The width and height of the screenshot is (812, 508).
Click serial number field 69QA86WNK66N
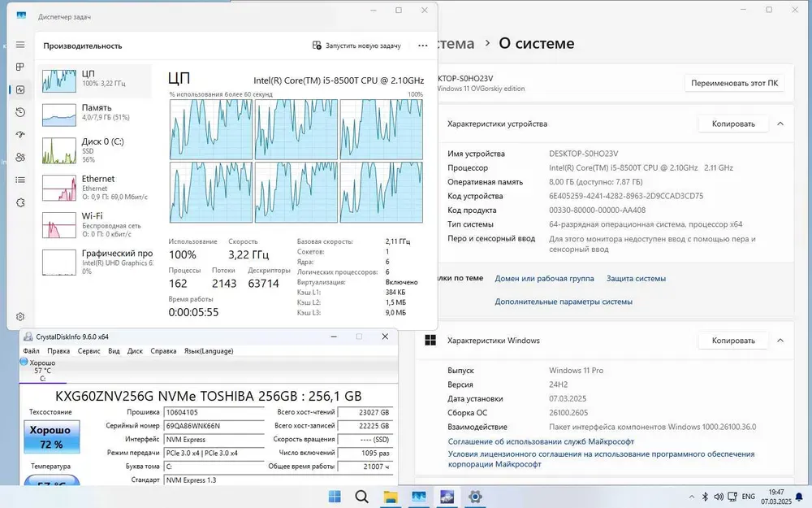click(x=214, y=426)
